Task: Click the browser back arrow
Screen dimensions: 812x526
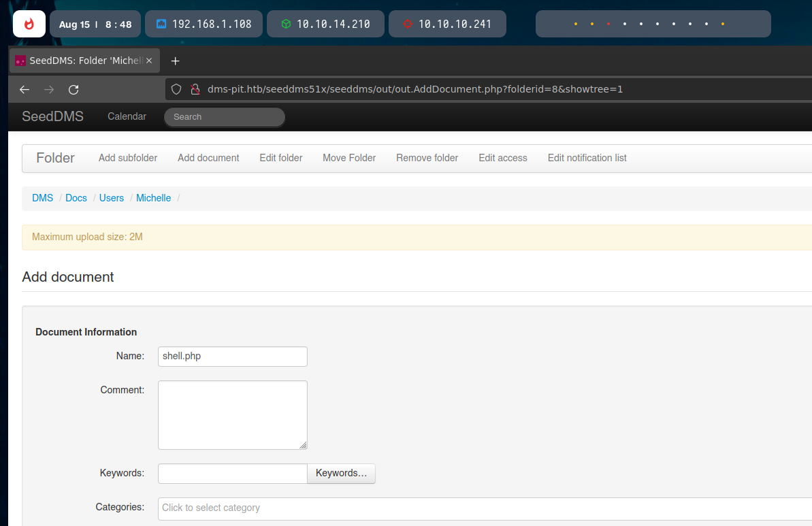Action: (x=25, y=90)
